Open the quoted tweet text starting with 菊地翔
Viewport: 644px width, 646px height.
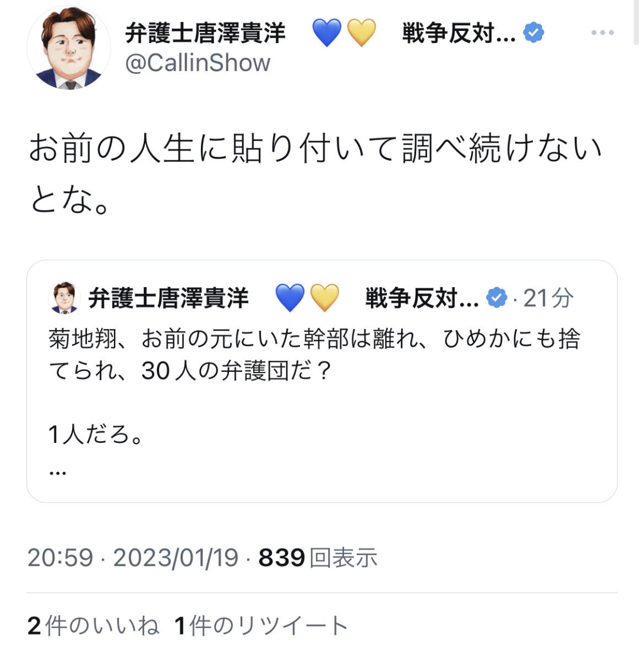pyautogui.click(x=314, y=355)
